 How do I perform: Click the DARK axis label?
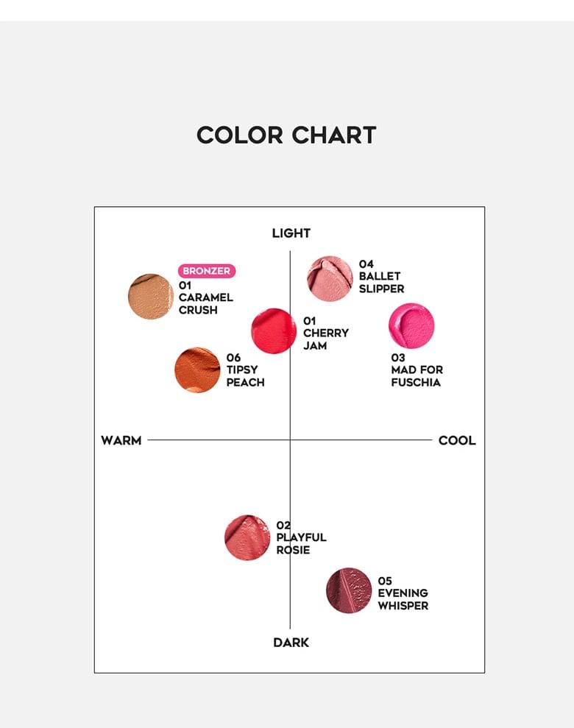click(291, 643)
